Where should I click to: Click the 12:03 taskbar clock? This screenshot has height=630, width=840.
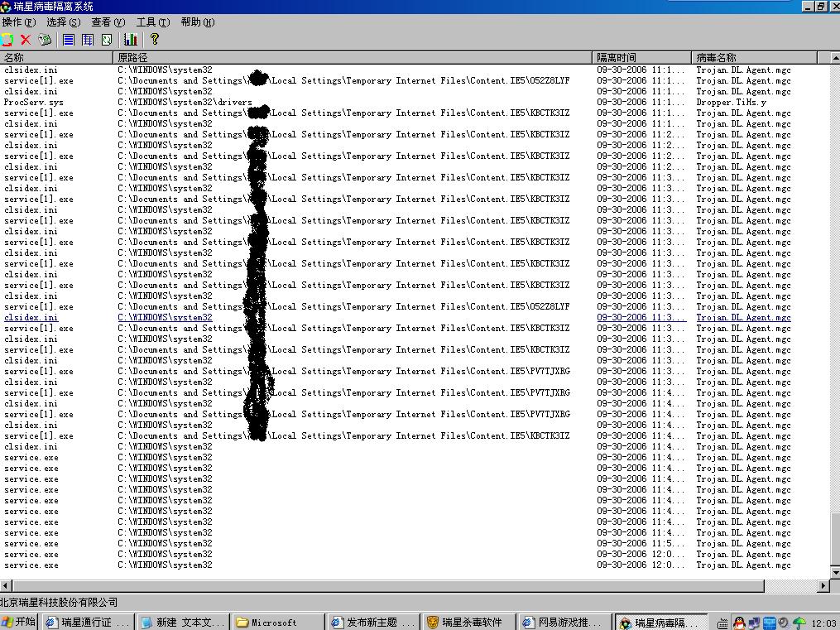[x=825, y=623]
